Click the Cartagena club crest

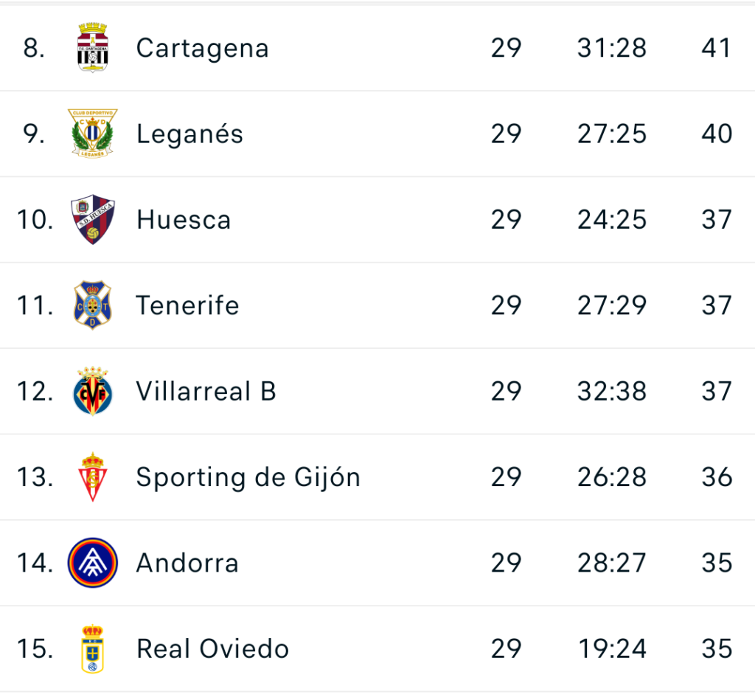pyautogui.click(x=92, y=48)
